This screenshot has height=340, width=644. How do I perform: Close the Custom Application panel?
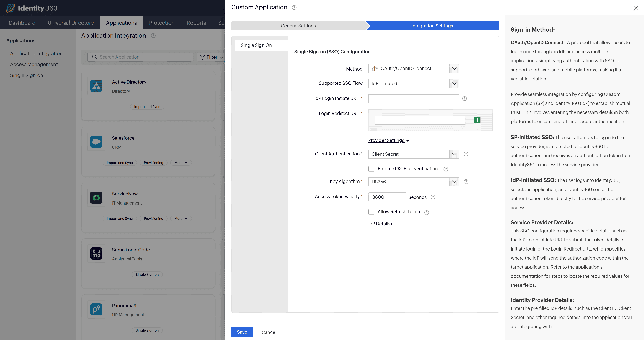click(x=636, y=8)
